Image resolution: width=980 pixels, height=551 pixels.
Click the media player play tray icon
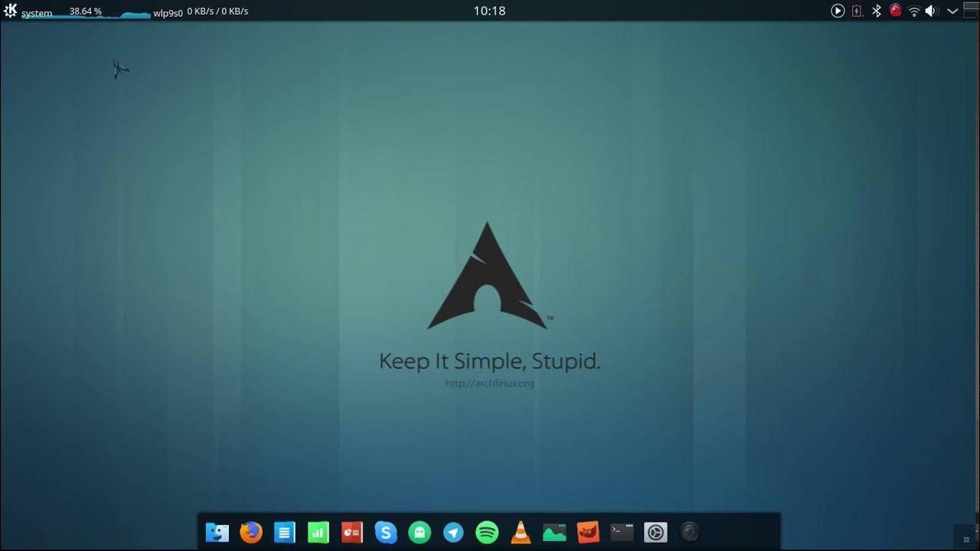click(x=838, y=11)
